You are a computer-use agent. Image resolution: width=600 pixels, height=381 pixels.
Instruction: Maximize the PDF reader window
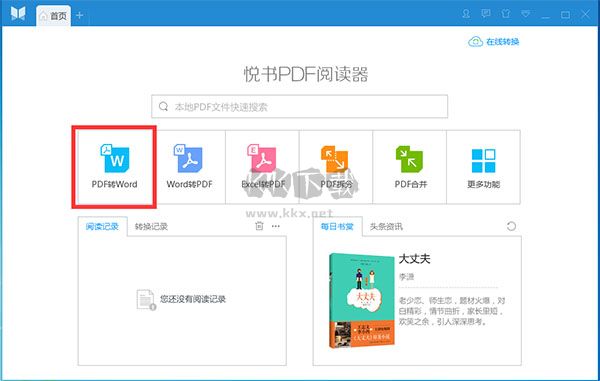565,15
